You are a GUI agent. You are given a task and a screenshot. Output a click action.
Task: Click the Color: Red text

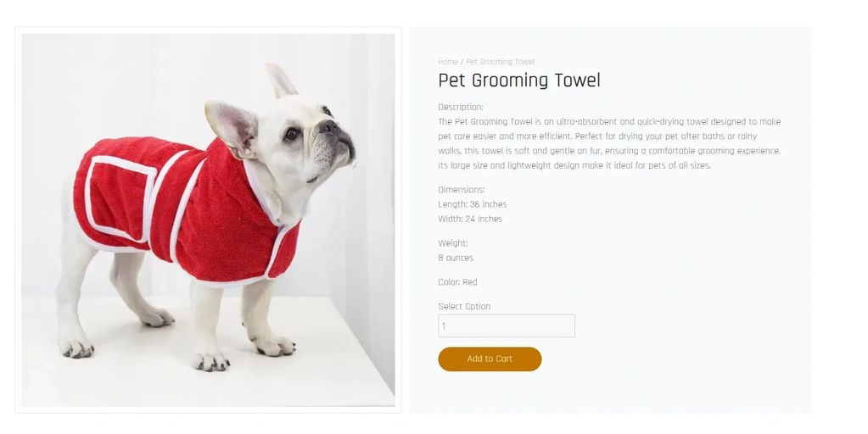pos(457,282)
